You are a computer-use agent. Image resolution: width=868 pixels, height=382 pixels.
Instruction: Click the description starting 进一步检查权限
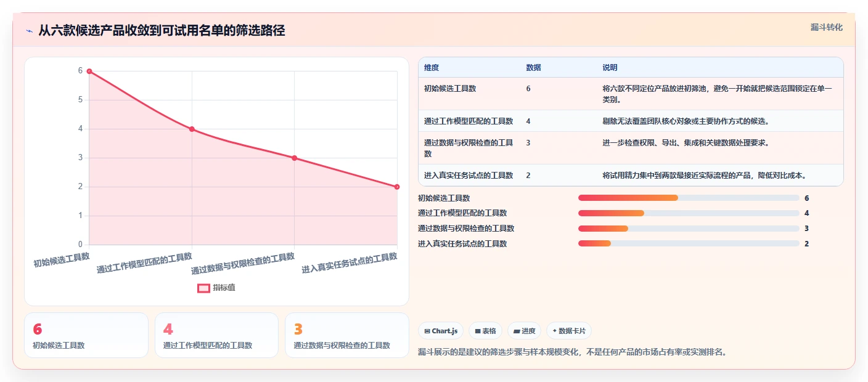pyautogui.click(x=686, y=143)
